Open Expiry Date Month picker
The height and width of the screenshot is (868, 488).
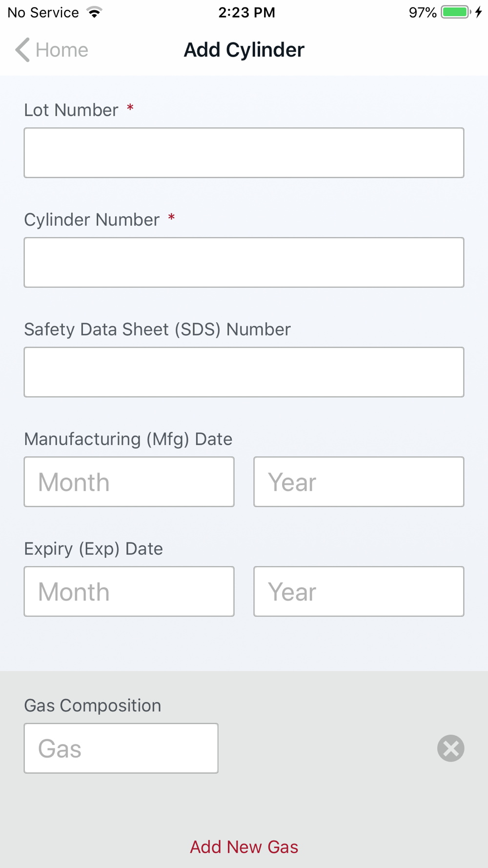tap(129, 591)
